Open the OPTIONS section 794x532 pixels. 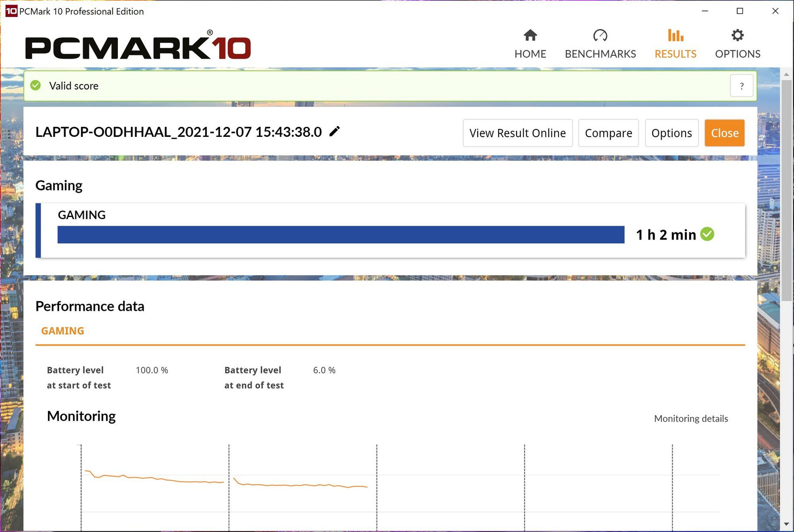coord(737,44)
